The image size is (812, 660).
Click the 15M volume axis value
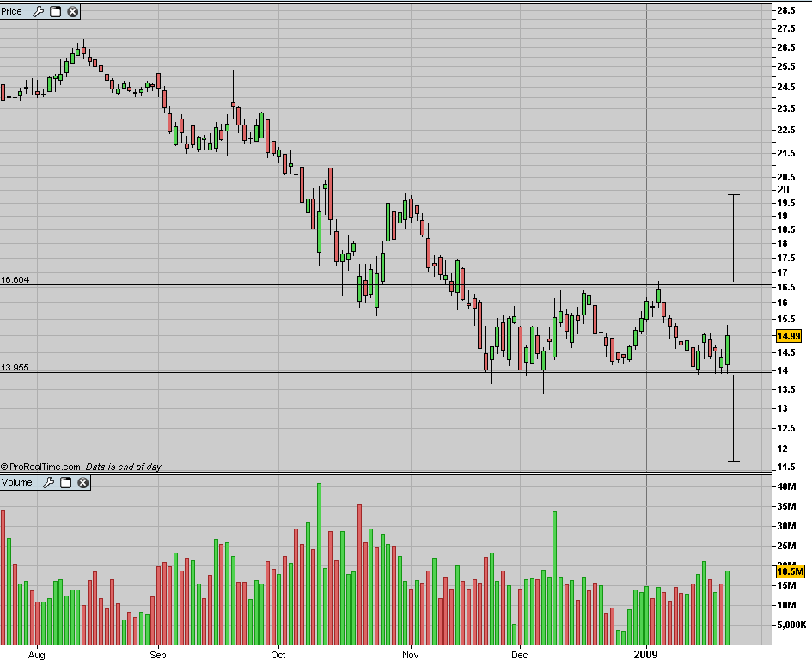[x=786, y=585]
